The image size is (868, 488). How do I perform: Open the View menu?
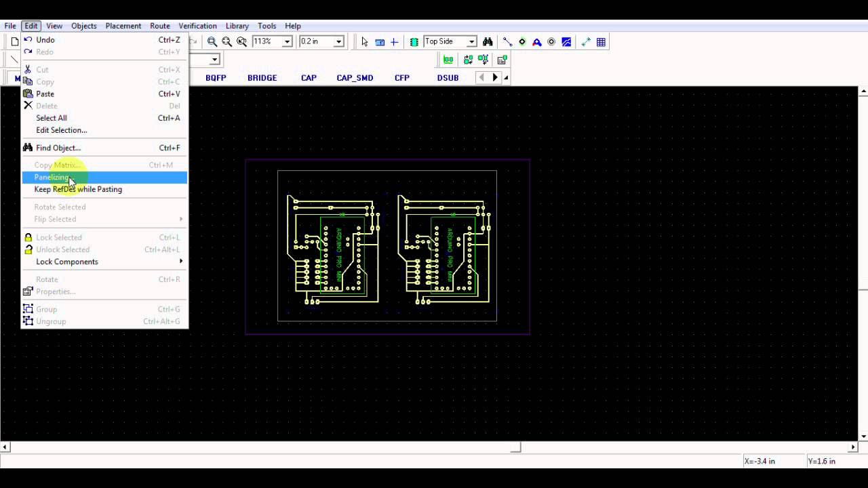coord(54,26)
